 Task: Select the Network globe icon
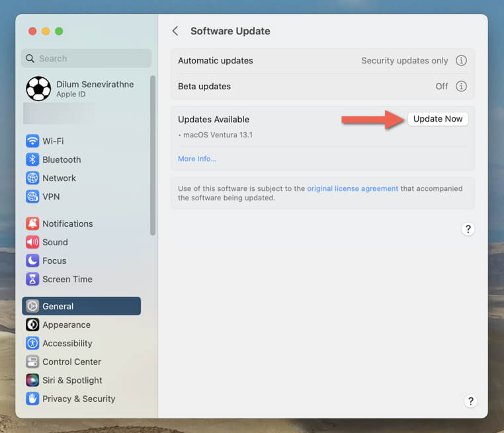[32, 178]
